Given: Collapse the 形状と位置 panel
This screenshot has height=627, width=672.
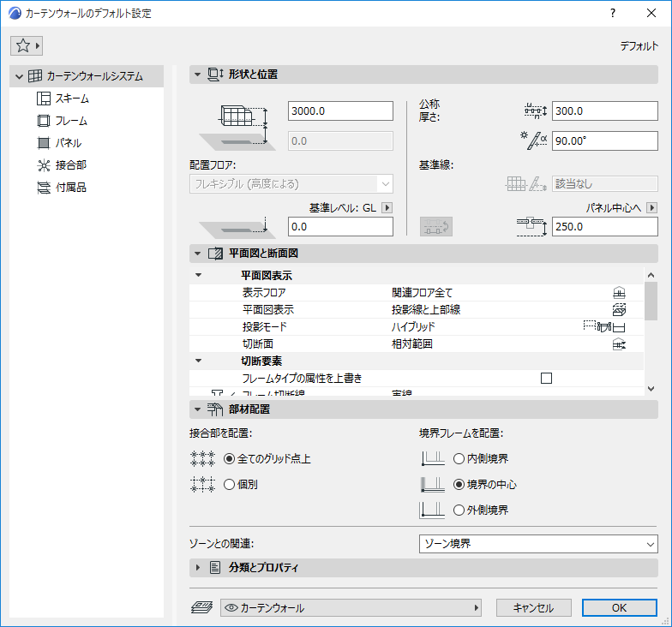Looking at the screenshot, I should 197,75.
